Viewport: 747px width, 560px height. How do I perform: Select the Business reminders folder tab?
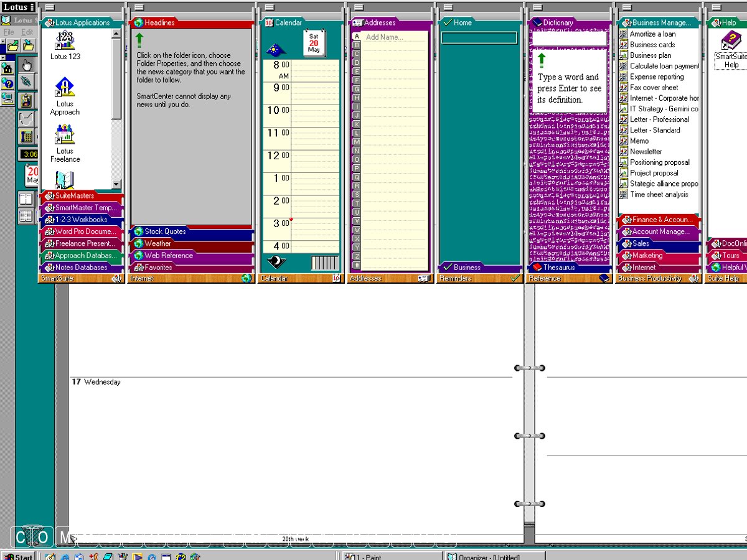(467, 268)
